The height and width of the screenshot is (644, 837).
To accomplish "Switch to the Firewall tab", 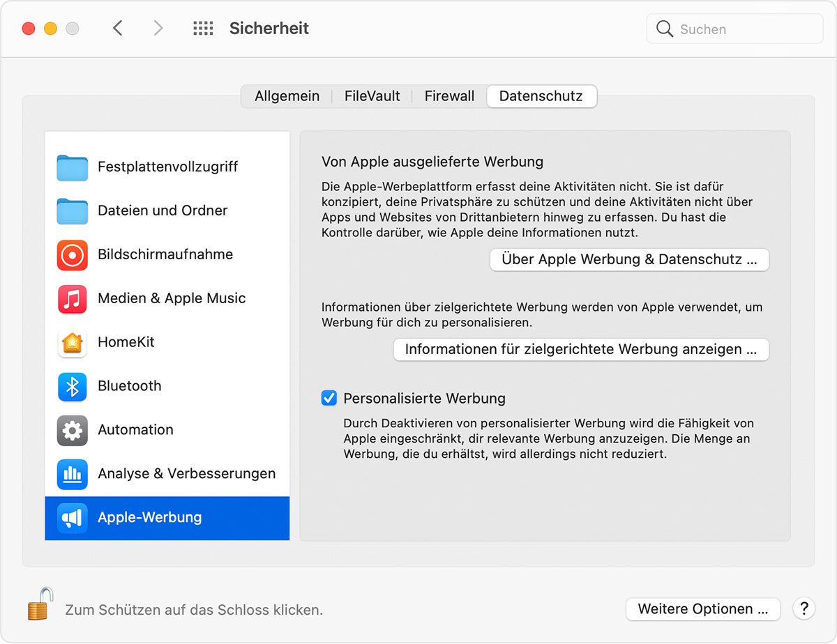I will (x=449, y=96).
